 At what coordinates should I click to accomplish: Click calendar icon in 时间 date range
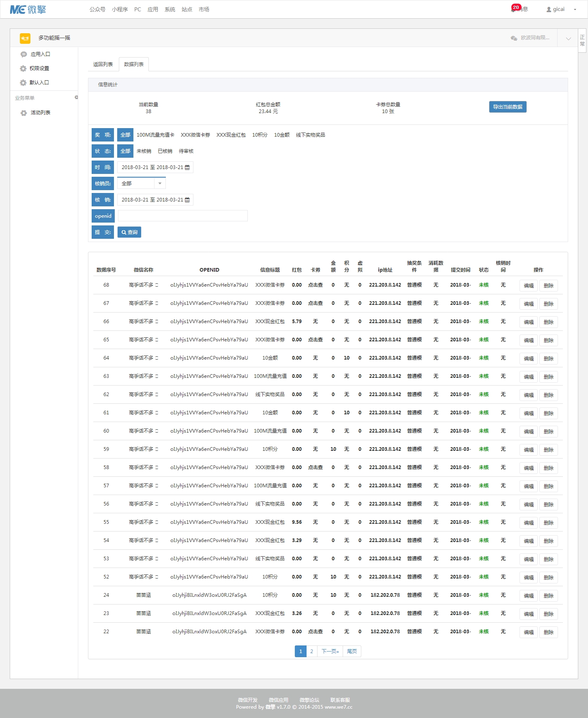point(187,167)
